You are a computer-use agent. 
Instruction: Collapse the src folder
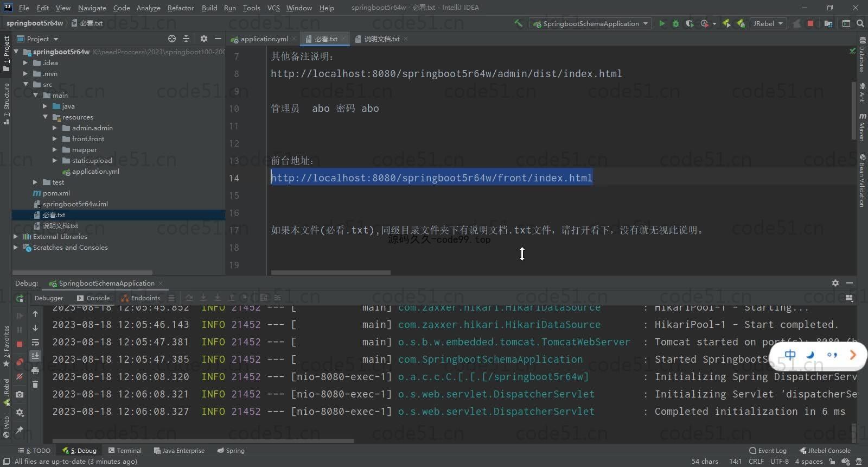pyautogui.click(x=25, y=85)
